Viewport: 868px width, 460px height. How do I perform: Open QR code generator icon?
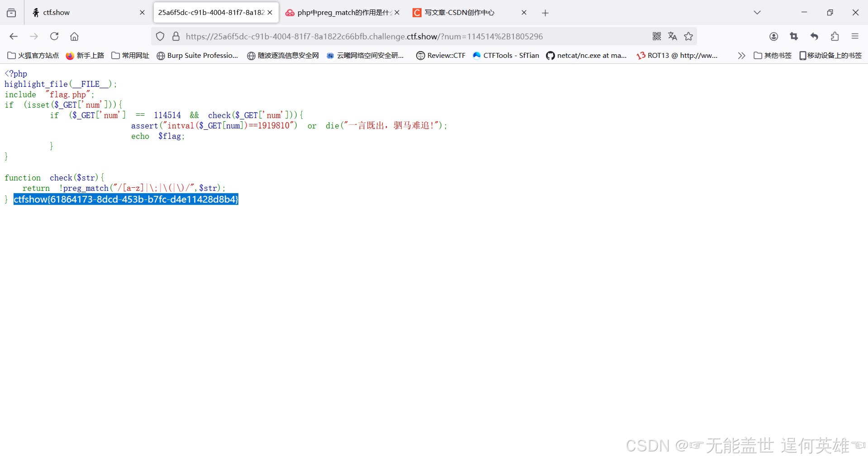tap(657, 36)
